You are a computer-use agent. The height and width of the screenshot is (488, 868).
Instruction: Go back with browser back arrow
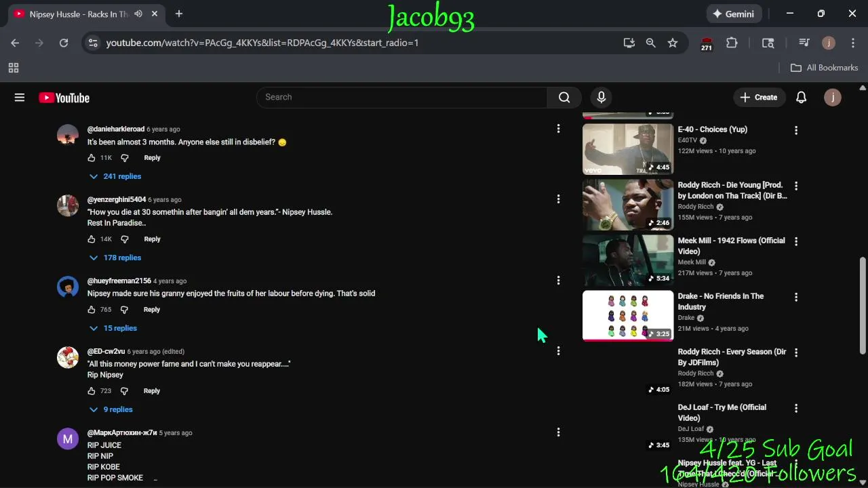pos(15,43)
